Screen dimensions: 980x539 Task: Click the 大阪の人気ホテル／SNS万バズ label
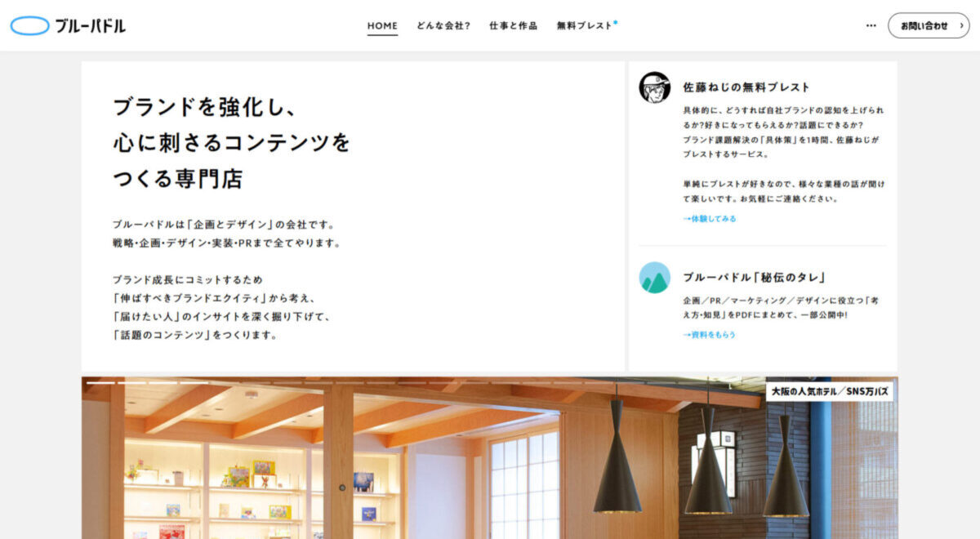829,392
